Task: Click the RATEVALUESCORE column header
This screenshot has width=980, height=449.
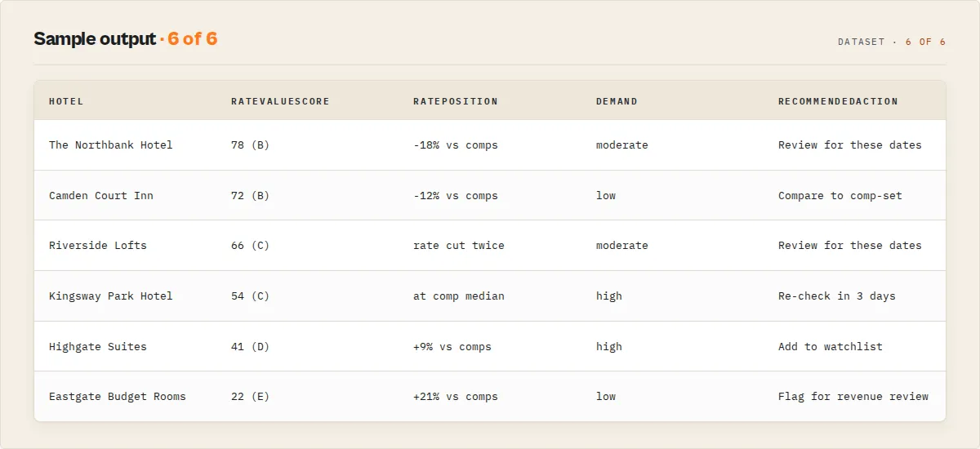Action: pos(280,101)
